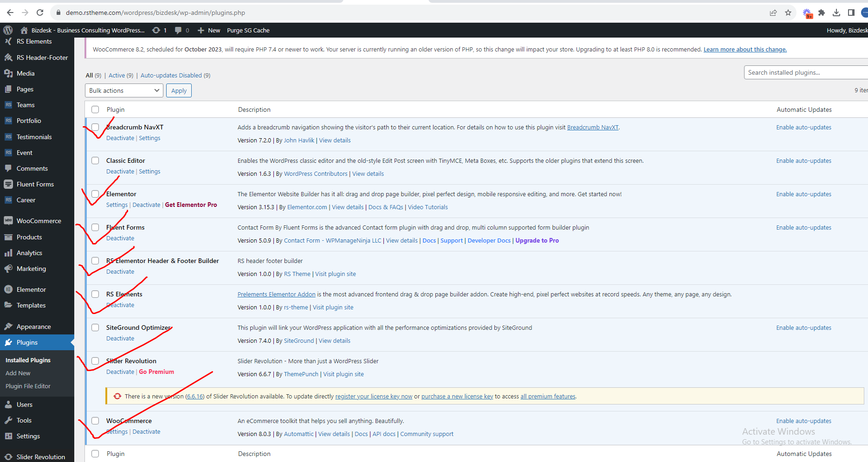The height and width of the screenshot is (462, 868).
Task: Check the select-all box in the table header
Action: 95,109
